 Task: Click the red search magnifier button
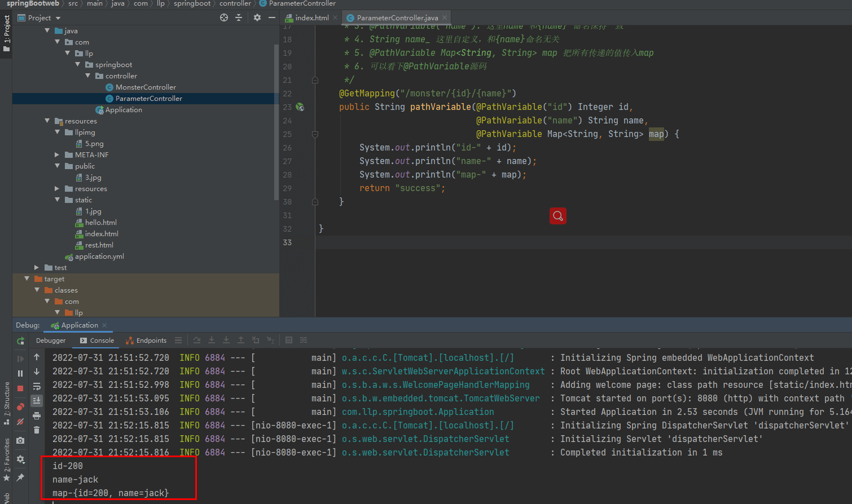[x=558, y=215]
